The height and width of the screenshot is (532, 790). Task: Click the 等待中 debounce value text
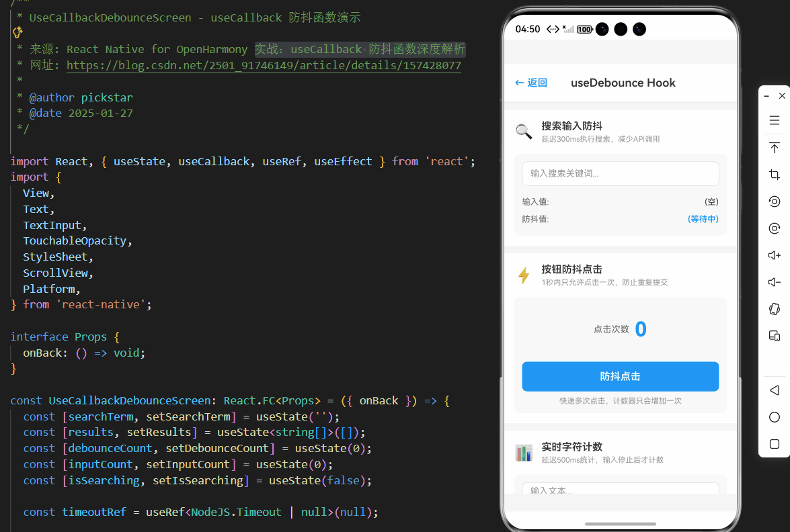pyautogui.click(x=703, y=219)
